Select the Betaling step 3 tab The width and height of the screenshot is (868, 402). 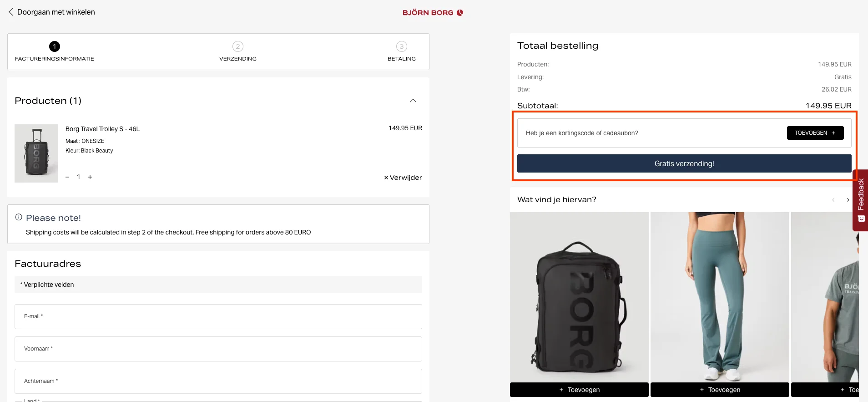(401, 51)
